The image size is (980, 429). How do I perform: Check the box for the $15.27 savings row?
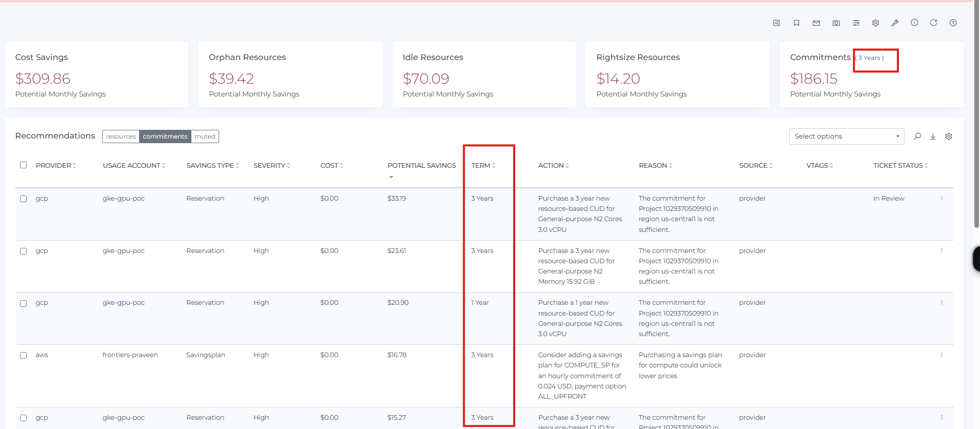pyautogui.click(x=23, y=418)
